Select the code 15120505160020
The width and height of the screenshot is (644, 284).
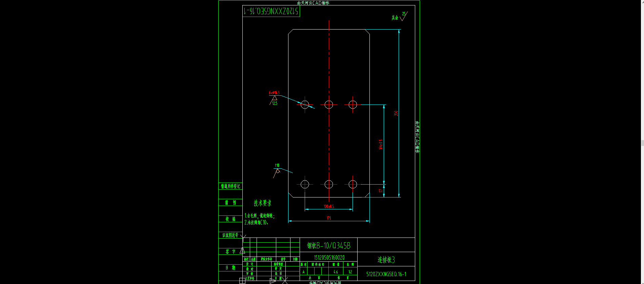click(x=329, y=258)
